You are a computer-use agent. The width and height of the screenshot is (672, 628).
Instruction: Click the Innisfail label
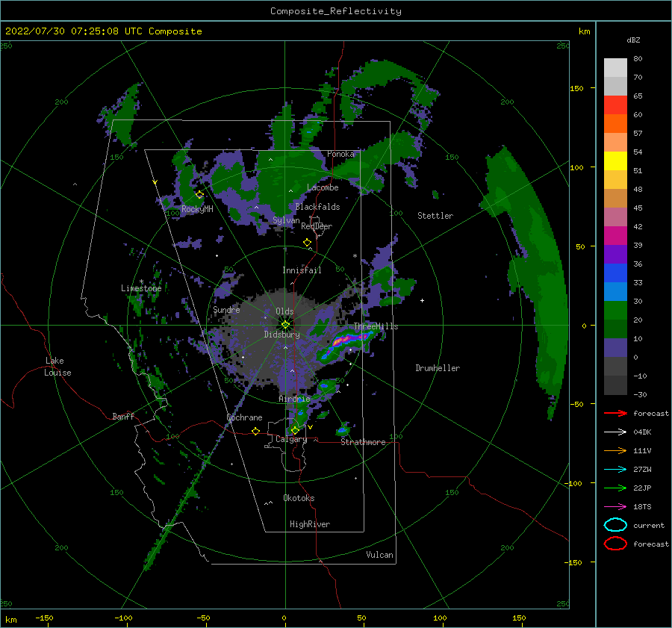(x=302, y=270)
